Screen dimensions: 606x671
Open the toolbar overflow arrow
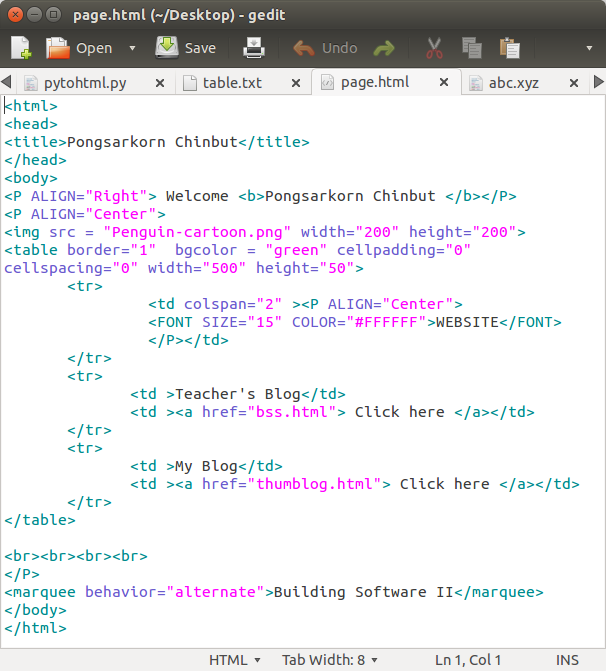click(x=589, y=48)
